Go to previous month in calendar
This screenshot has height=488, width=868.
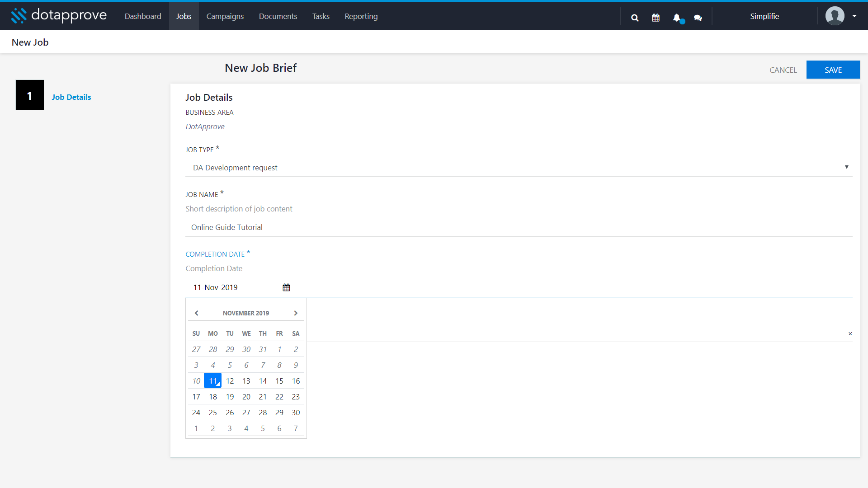click(x=196, y=313)
